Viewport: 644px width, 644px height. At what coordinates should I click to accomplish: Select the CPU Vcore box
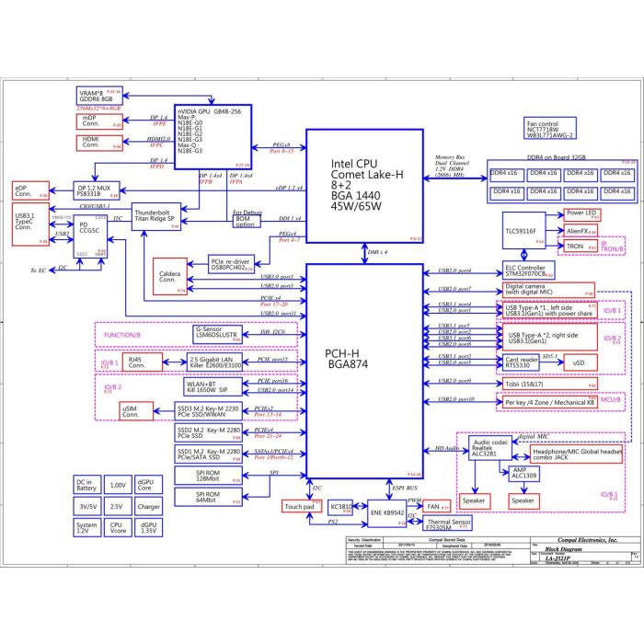coord(118,528)
